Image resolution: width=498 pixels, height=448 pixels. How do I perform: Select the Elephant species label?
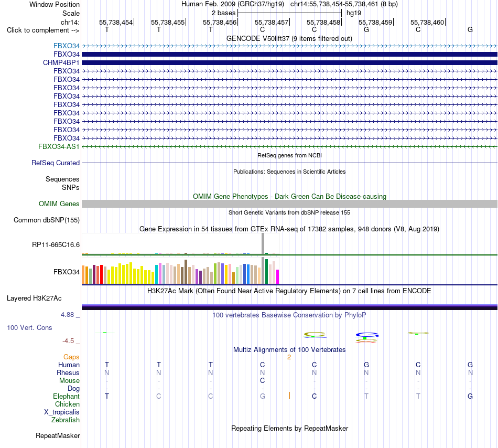66,396
